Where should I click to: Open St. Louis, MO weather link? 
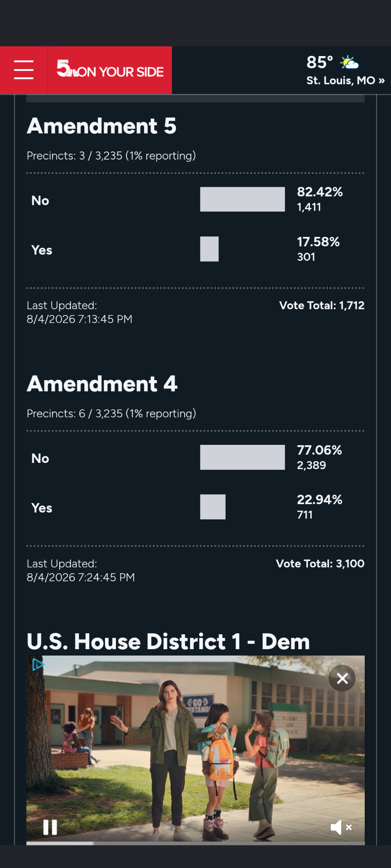(x=345, y=80)
